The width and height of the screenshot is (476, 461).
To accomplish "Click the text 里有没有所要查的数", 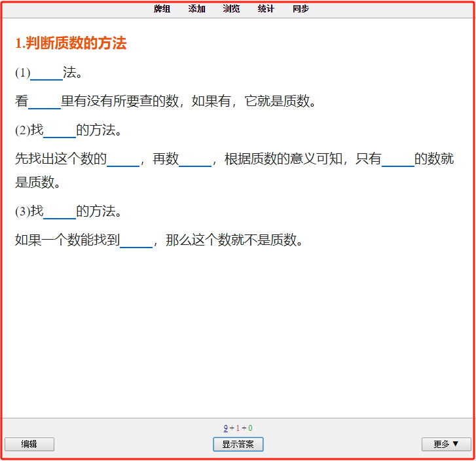I will (x=120, y=101).
